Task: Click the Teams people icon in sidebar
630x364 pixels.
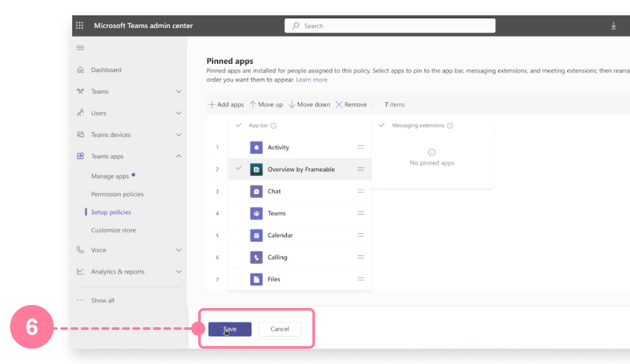Action: pyautogui.click(x=80, y=91)
